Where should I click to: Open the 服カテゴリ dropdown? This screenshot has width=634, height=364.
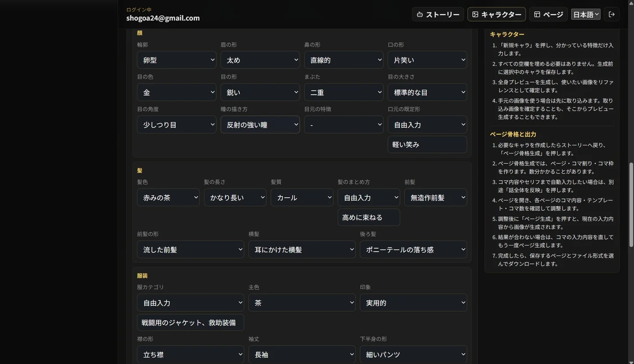(191, 303)
